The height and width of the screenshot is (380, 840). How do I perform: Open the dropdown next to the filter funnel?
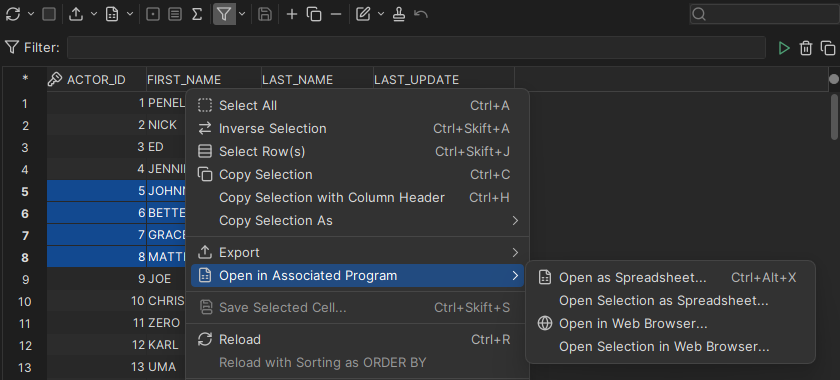click(242, 14)
